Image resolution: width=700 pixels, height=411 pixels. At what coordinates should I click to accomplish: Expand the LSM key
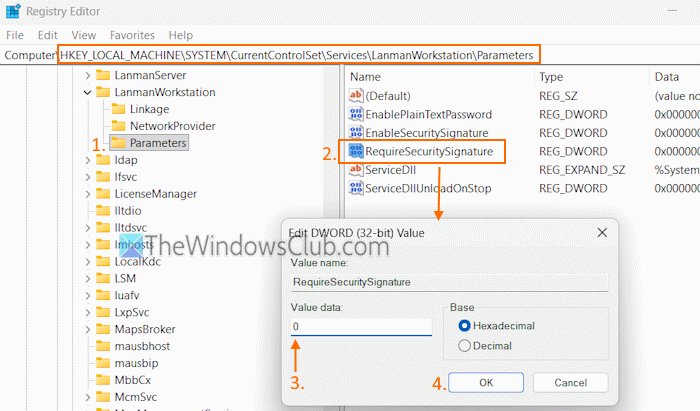pos(88,278)
